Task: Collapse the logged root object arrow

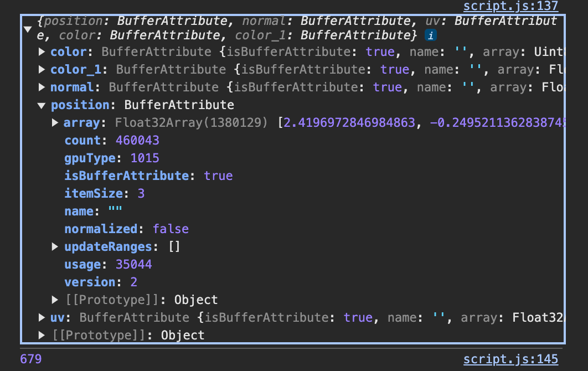Action: point(28,29)
